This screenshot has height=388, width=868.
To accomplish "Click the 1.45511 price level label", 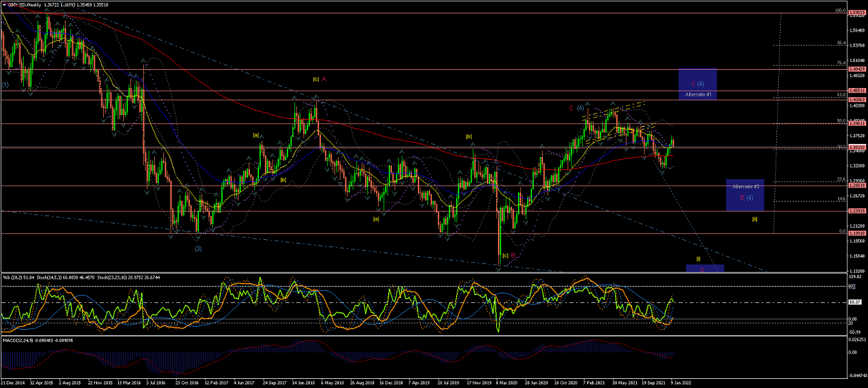I will point(857,90).
